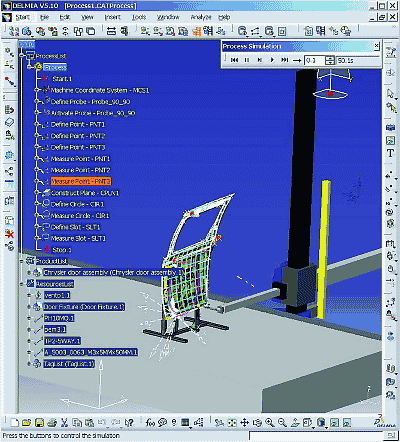Click the Zoom Out magnifier icon
The image size is (400, 442).
282,423
